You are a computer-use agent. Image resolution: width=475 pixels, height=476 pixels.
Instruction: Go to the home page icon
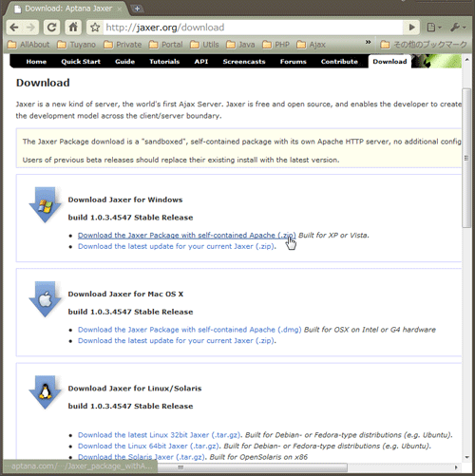(x=73, y=28)
